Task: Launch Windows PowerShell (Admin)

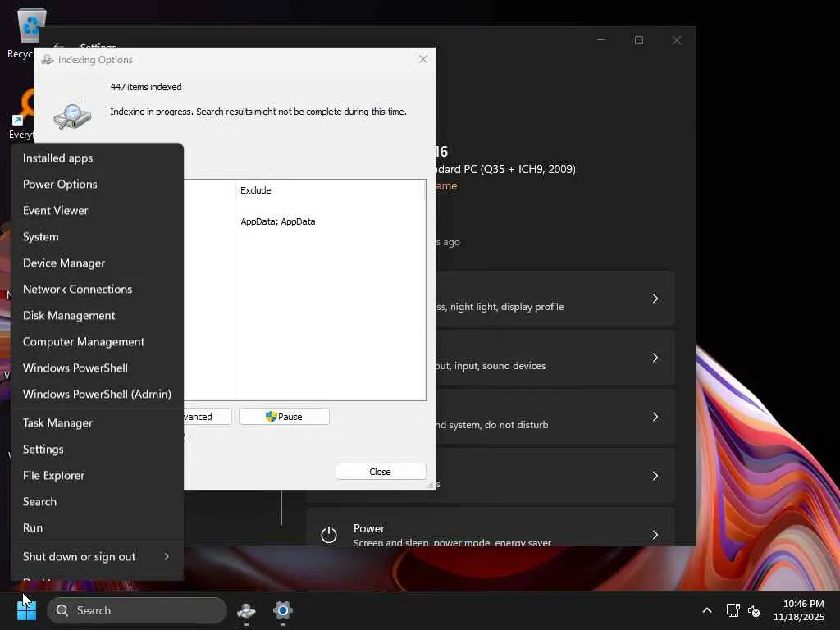Action: [x=97, y=395]
